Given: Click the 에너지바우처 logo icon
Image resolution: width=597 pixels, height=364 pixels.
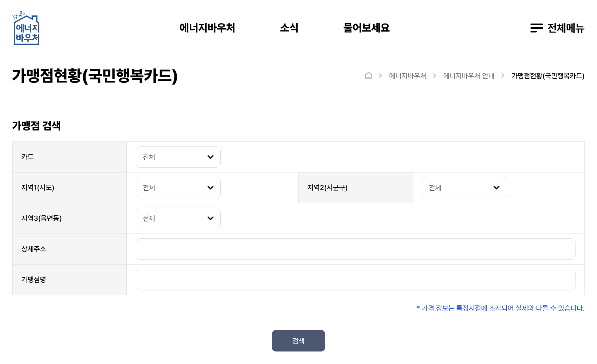Looking at the screenshot, I should coord(27,28).
